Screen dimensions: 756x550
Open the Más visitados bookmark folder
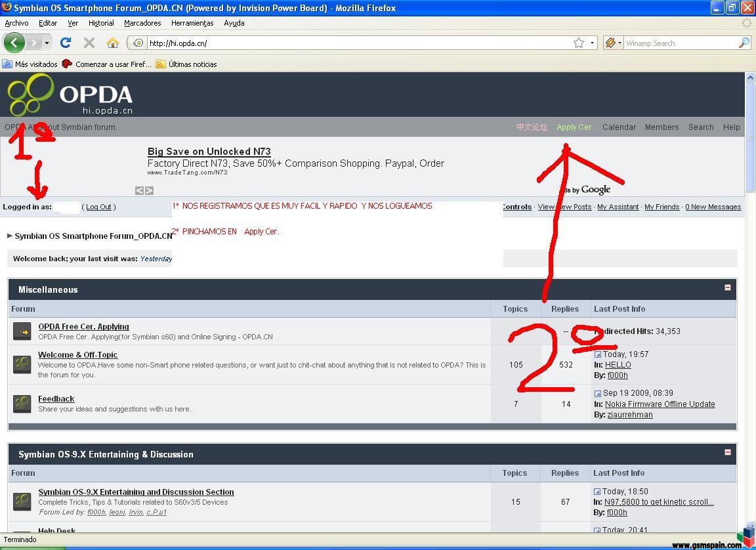tap(30, 64)
